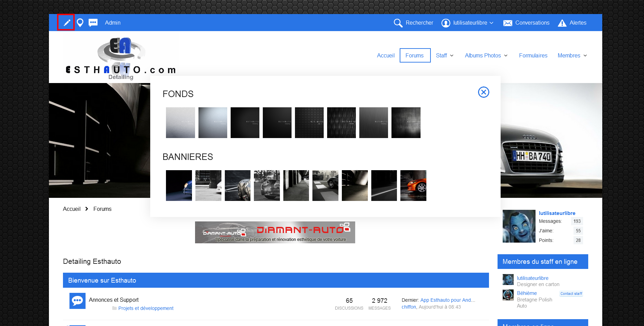
Task: Select the sixth silver car crosswalk banner
Action: (x=325, y=186)
